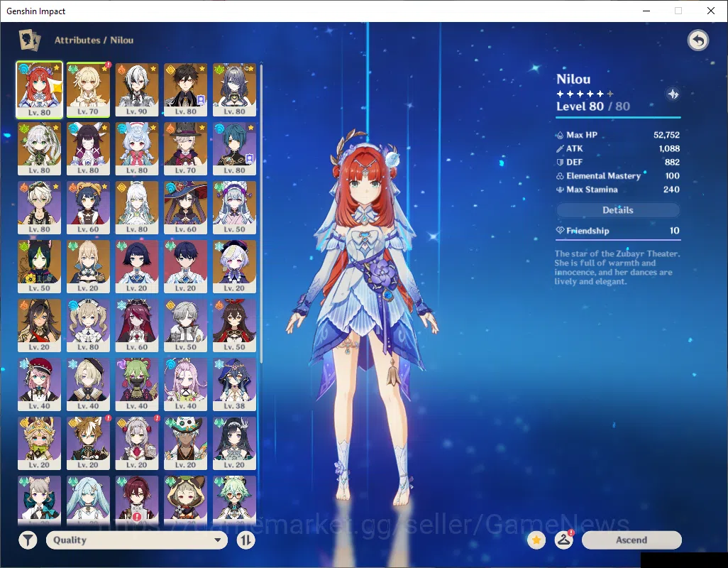
Task: Select the female Manekina portrait
Action: [137, 266]
